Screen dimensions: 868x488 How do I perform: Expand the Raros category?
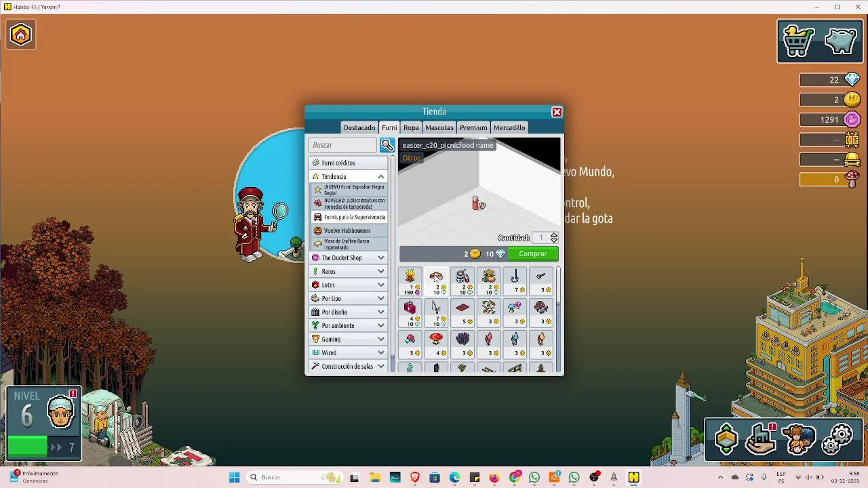point(349,271)
